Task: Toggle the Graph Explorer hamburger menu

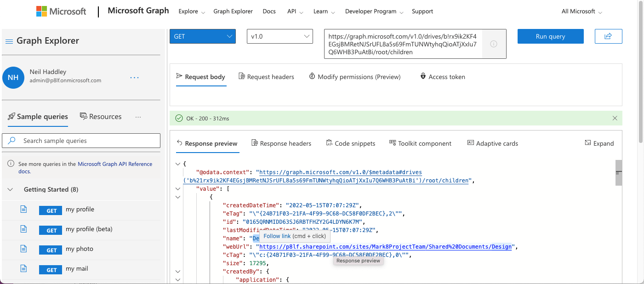Action: pos(9,41)
